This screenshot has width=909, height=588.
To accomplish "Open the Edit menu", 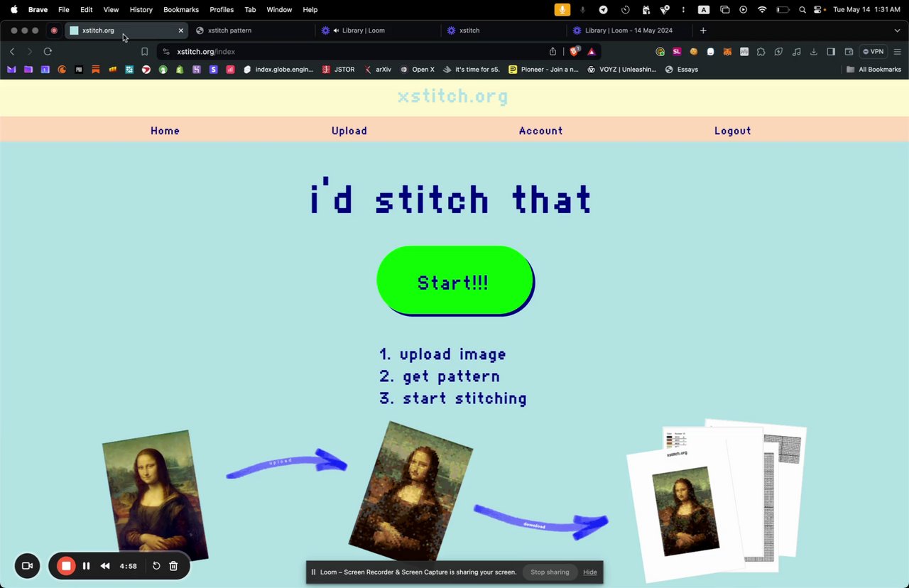I will pos(86,10).
